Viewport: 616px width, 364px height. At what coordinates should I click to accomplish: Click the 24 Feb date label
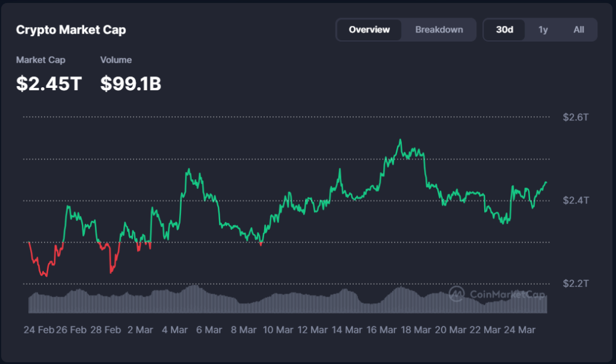37,330
